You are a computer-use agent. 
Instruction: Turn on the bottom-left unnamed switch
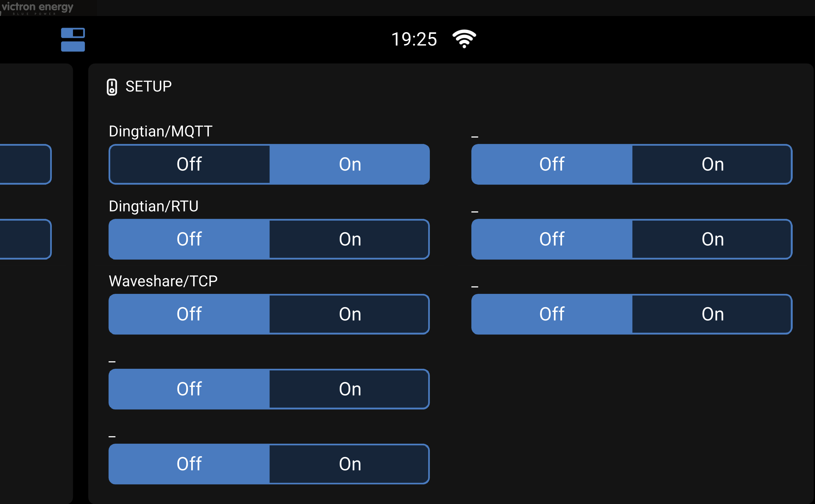pos(349,464)
